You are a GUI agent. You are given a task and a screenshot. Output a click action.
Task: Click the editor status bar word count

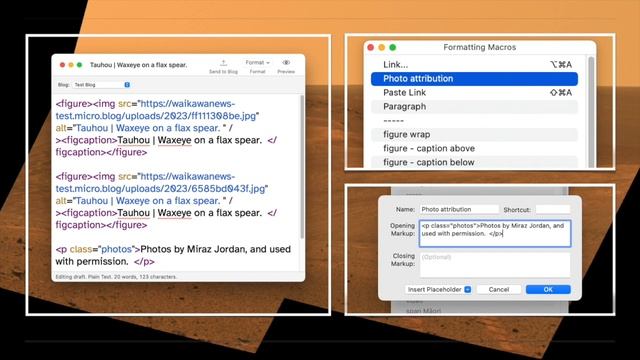pos(116,277)
